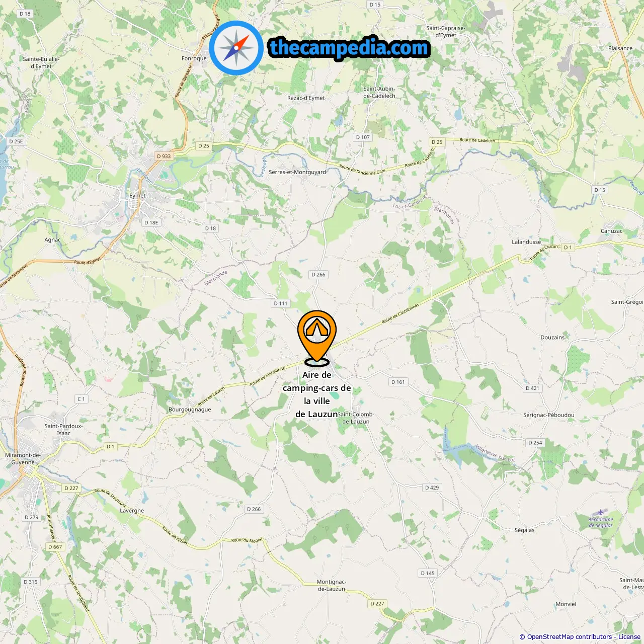This screenshot has height=644, width=644.
Task: Click the Serres-et-Montguyard village label
Action: [x=297, y=172]
